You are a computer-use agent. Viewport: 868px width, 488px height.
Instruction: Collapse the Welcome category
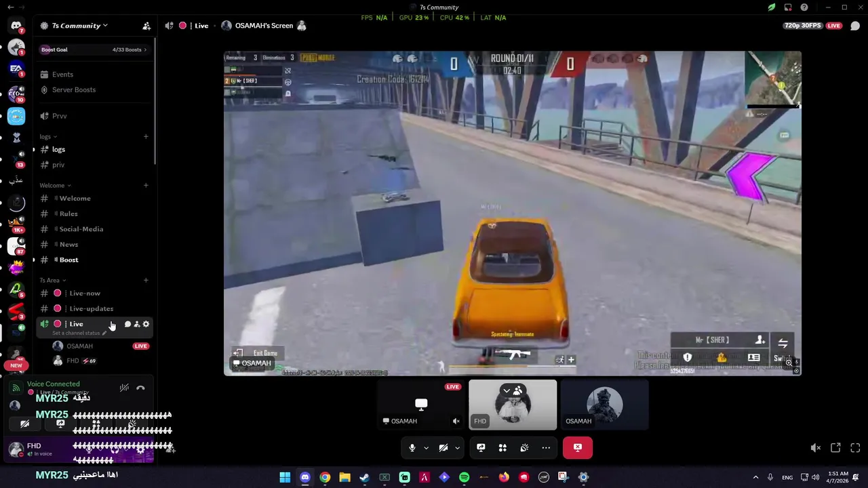[x=55, y=185]
